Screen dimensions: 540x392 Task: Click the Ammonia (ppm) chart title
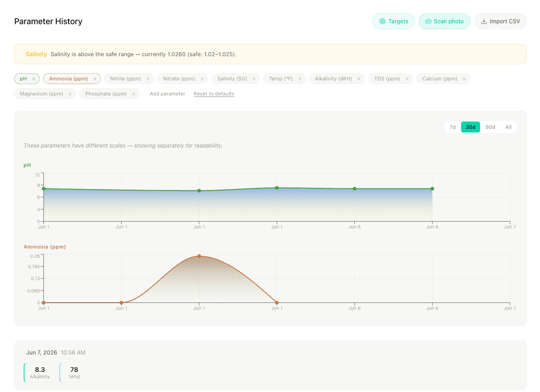click(44, 247)
